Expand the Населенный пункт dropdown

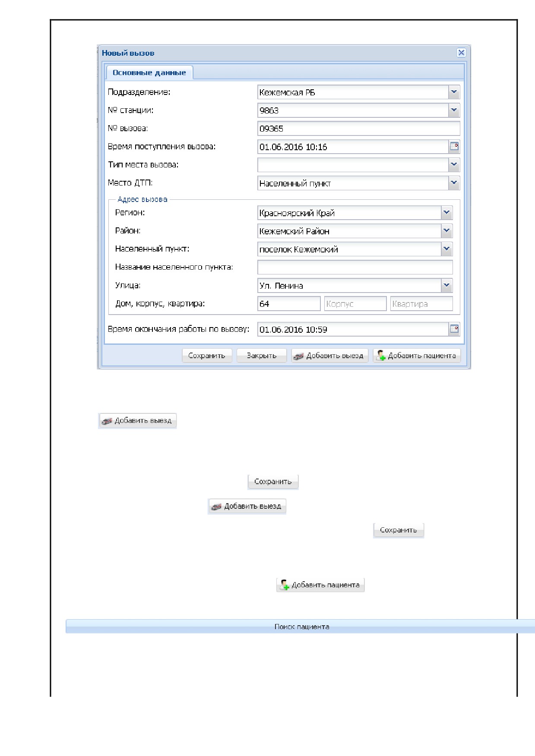click(447, 249)
